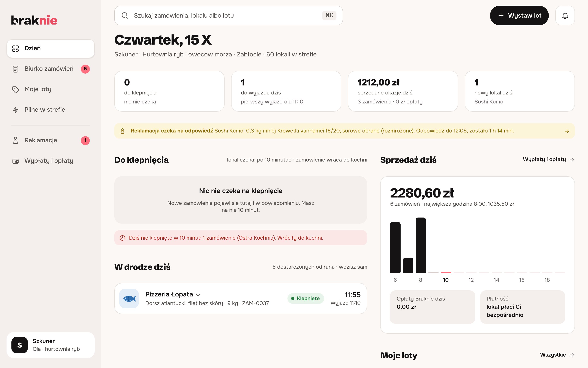The image size is (588, 368).
Task: Click the Biurko zamówień document icon
Action: click(x=16, y=69)
